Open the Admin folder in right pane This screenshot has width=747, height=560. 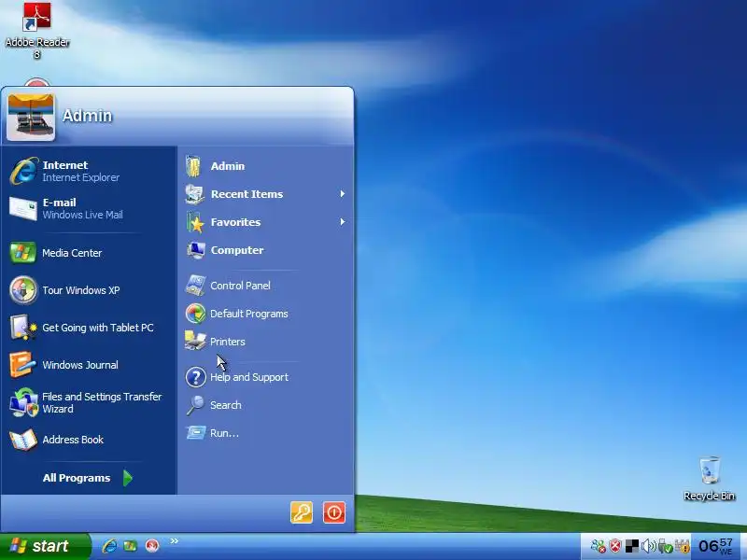click(x=266, y=166)
